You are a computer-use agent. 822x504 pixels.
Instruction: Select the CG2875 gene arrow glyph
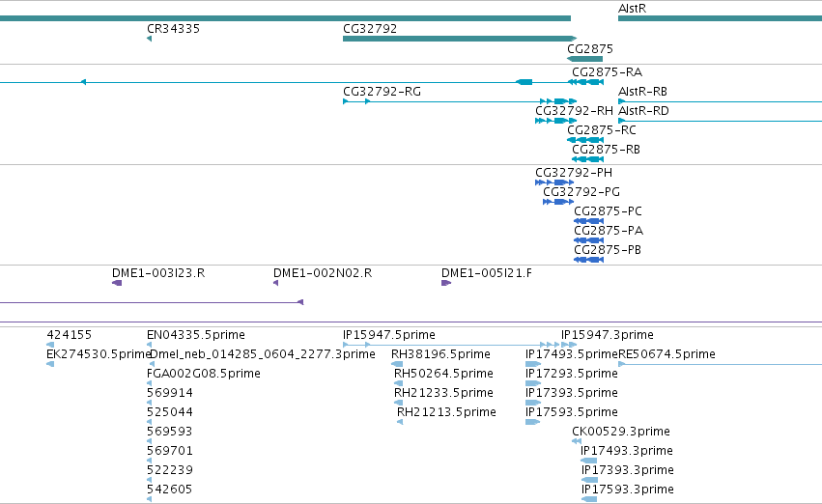[x=584, y=59]
